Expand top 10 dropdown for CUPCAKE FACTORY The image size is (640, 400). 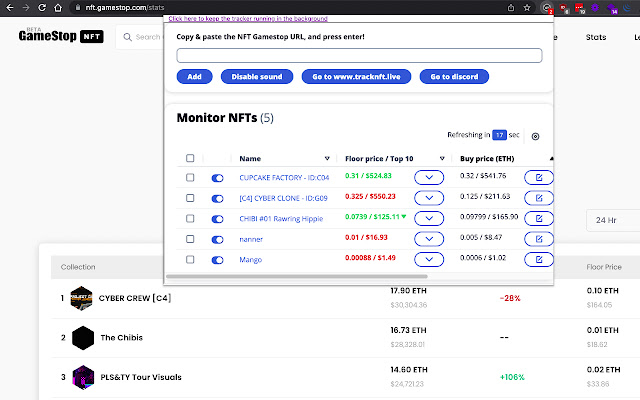[x=428, y=177]
